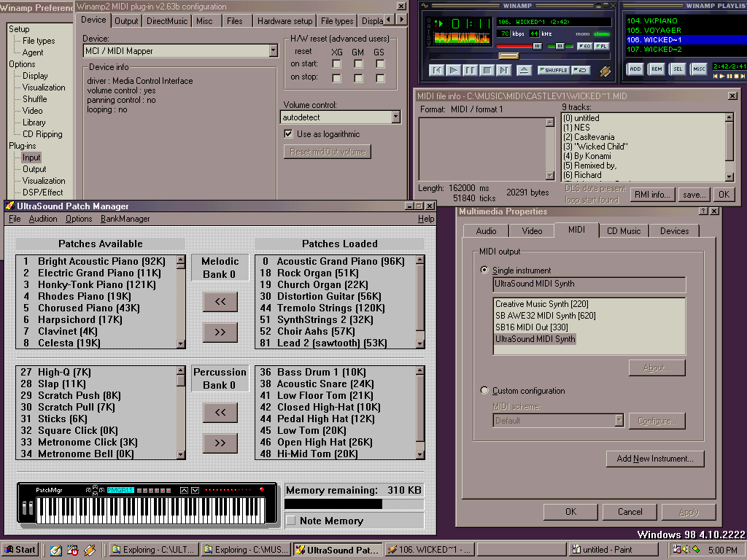Click Add New Instrument... button
The height and width of the screenshot is (560, 747).
655,459
